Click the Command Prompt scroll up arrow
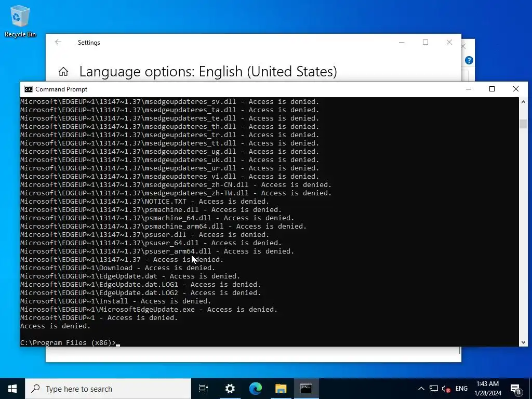Viewport: 532px width, 399px height. (x=523, y=102)
